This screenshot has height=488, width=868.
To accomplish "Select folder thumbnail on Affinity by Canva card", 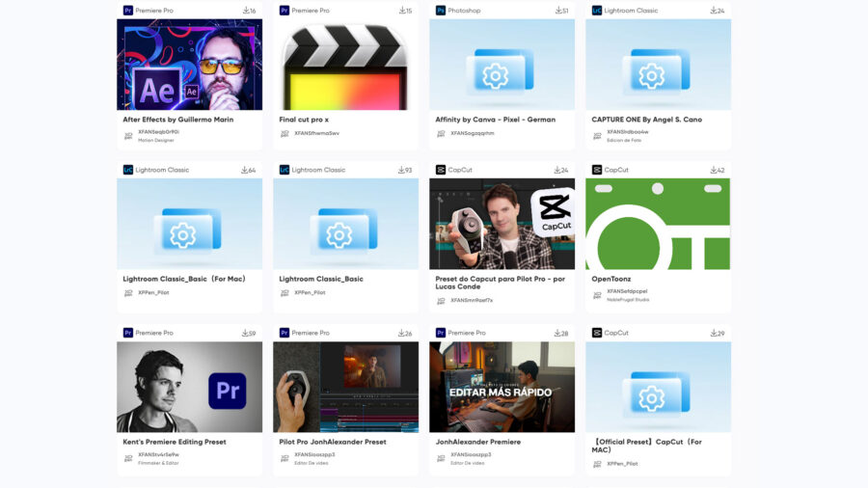I will (x=502, y=65).
